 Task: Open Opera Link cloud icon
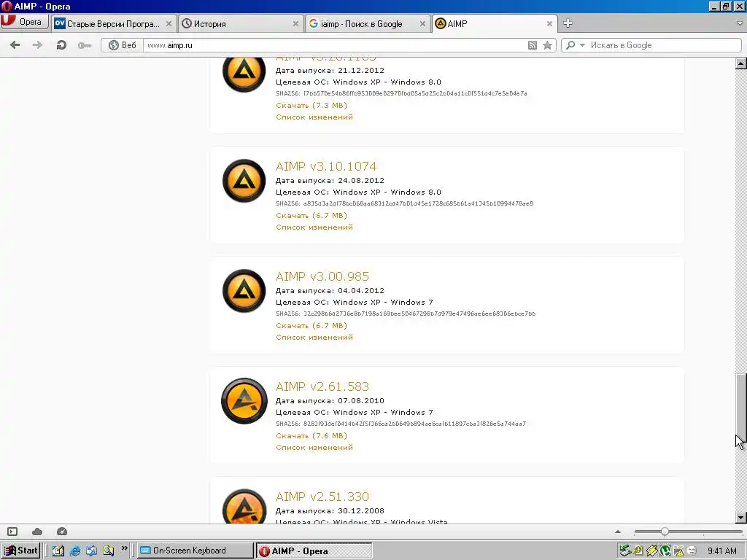37,532
